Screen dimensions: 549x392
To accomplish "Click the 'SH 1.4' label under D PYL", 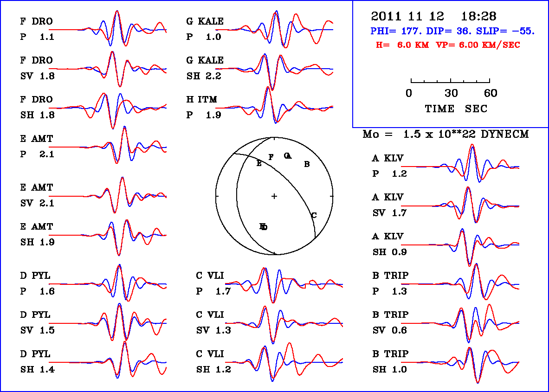I will (38, 369).
